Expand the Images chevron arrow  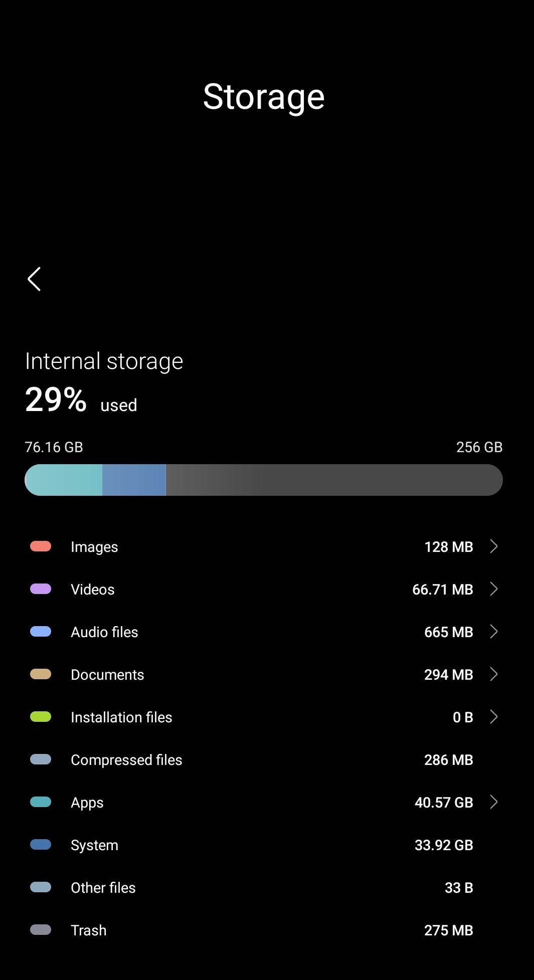[493, 546]
